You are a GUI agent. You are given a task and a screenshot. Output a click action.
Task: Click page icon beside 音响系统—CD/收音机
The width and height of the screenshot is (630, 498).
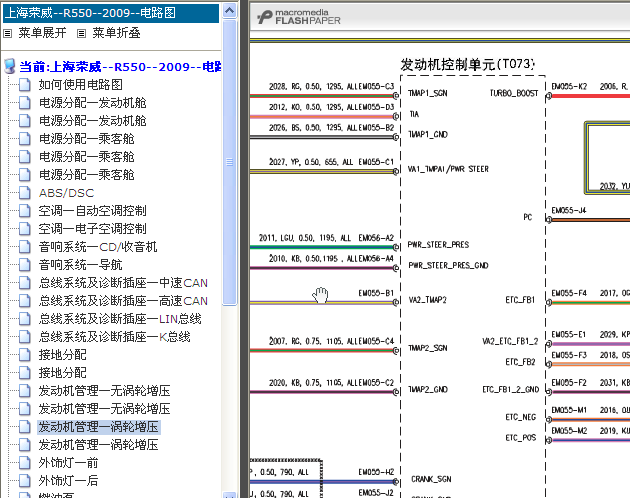click(25, 247)
